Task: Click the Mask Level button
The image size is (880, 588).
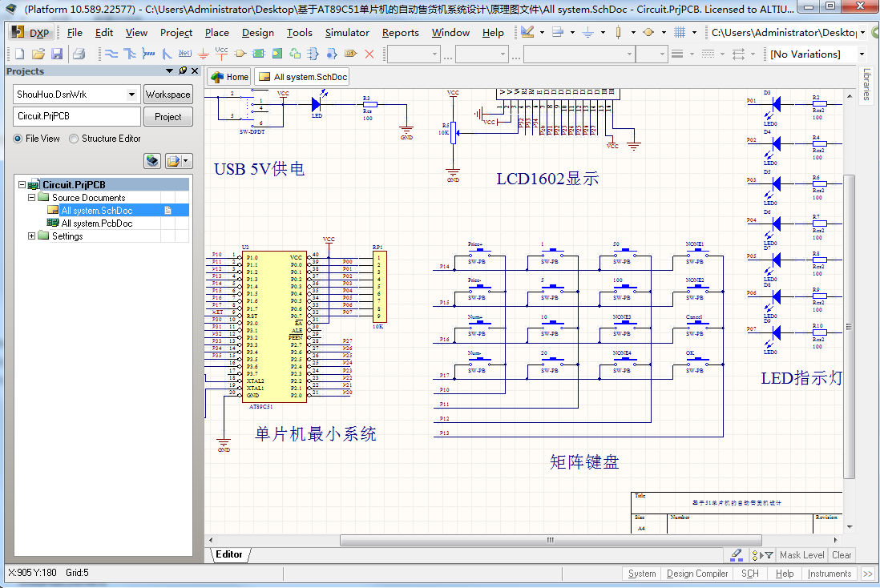Action: pos(801,554)
